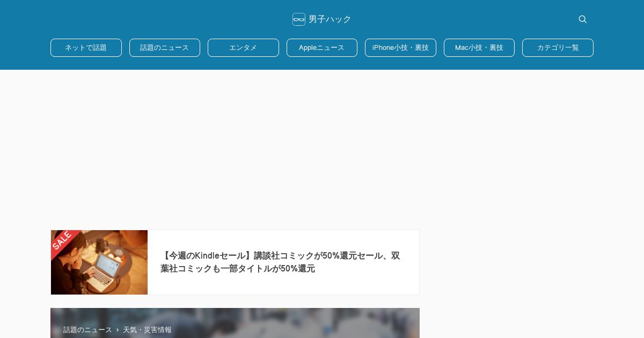
Task: Click the breadcrumb chevron separator
Action: pos(118,330)
